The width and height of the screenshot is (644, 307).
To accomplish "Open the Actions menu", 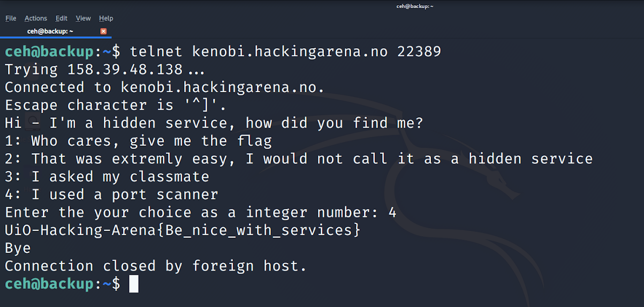I will (36, 18).
